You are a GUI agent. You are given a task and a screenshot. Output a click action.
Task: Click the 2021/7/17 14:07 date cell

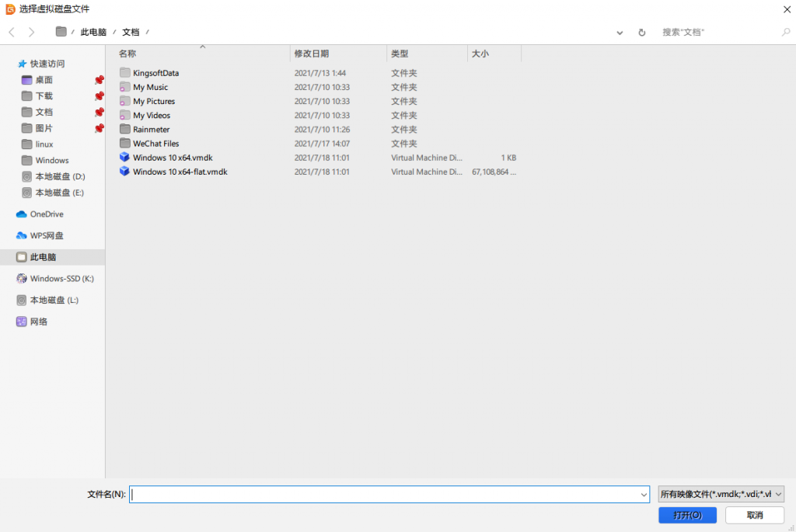[322, 144]
